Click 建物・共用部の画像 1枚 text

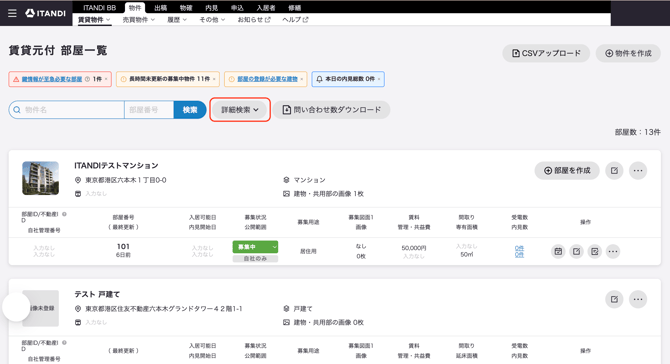tap(329, 194)
